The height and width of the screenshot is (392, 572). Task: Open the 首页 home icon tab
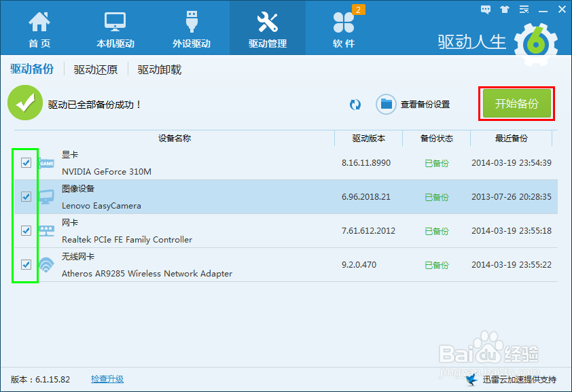point(39,22)
